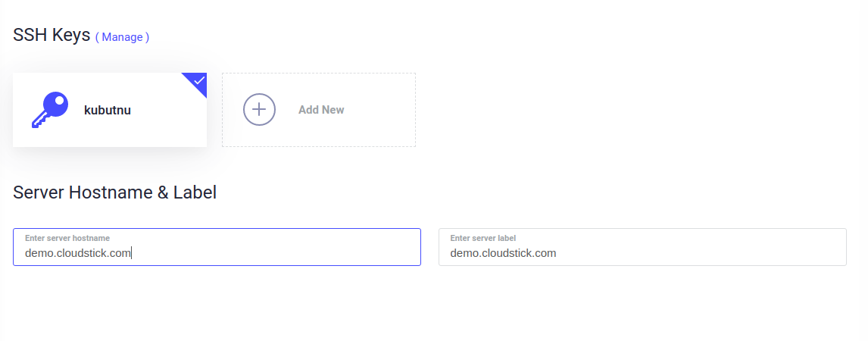
Task: Click the plus circle icon
Action: (x=259, y=110)
